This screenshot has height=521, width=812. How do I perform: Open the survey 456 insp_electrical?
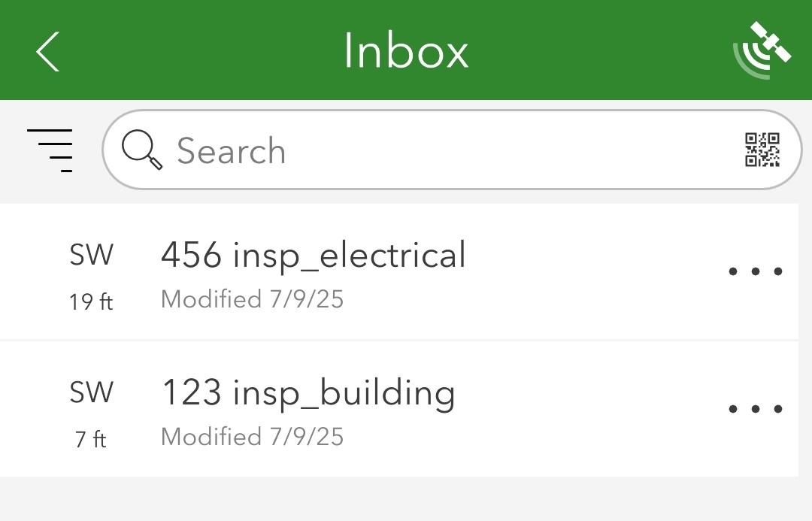pyautogui.click(x=314, y=254)
